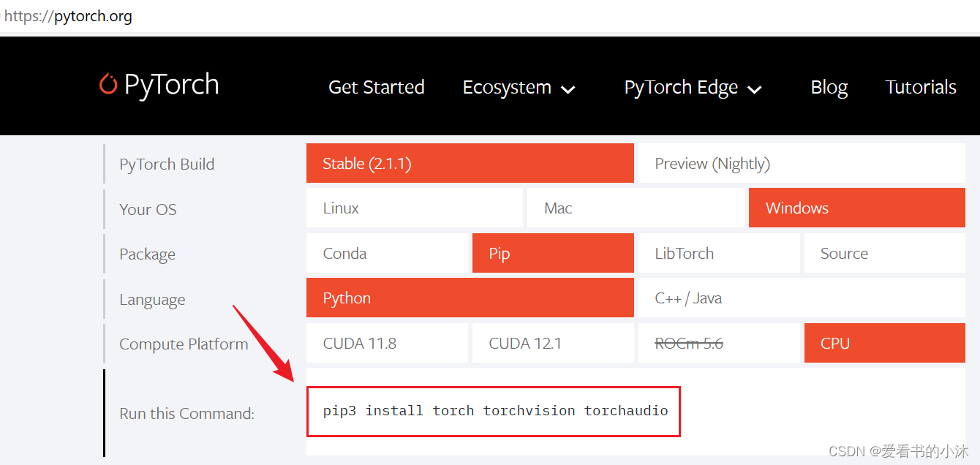The width and height of the screenshot is (980, 465).
Task: Click the pip3 install command text
Action: click(x=495, y=411)
